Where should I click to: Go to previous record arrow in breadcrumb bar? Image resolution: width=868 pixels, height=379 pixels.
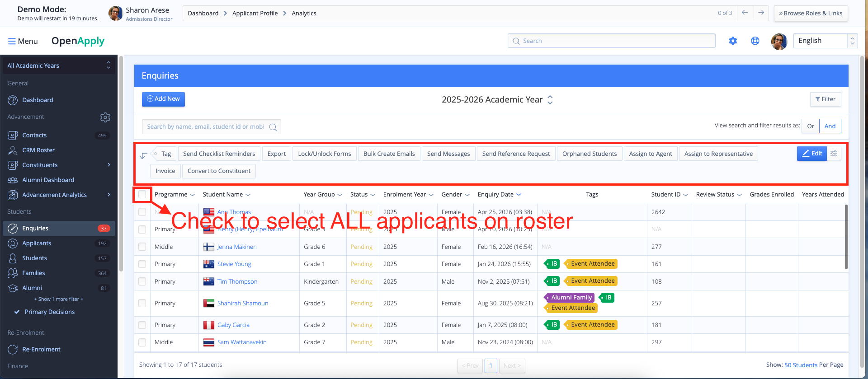coord(745,13)
